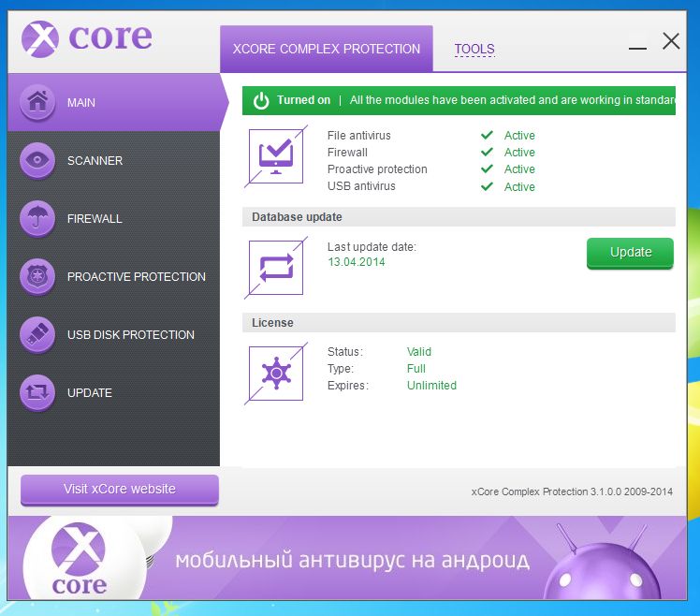This screenshot has height=616, width=700.
Task: Open the UPDATE section in sidebar
Action: point(89,393)
